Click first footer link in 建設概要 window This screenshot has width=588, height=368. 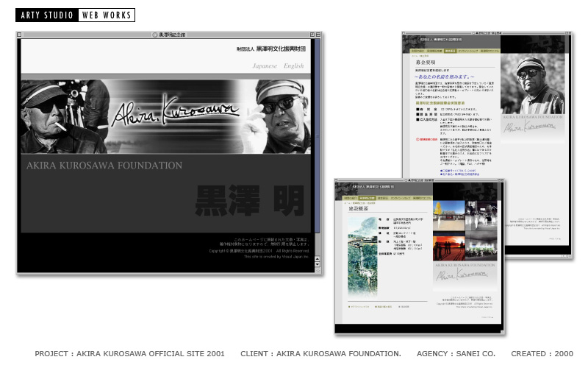[359, 307]
